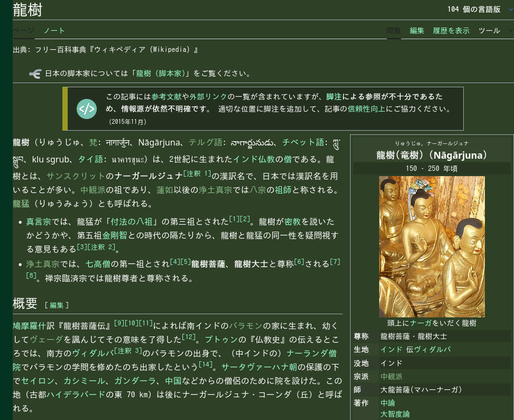The image size is (514, 420).
Task: Open the 中論 link in infobox
Action: coord(388,403)
